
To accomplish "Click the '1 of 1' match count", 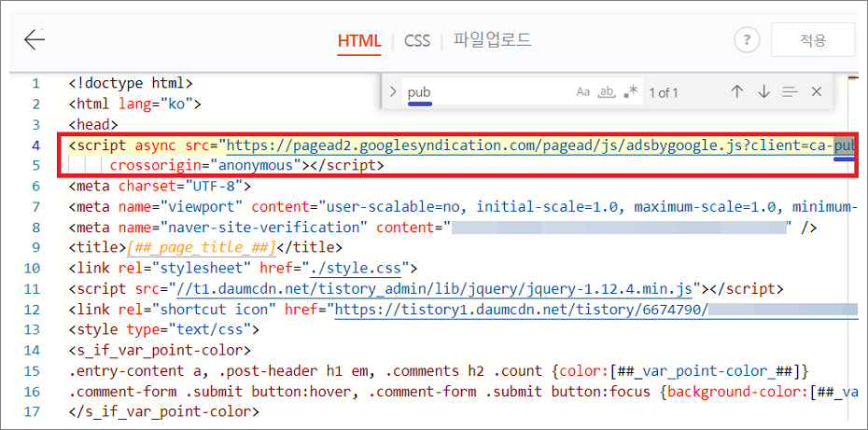I will (664, 92).
